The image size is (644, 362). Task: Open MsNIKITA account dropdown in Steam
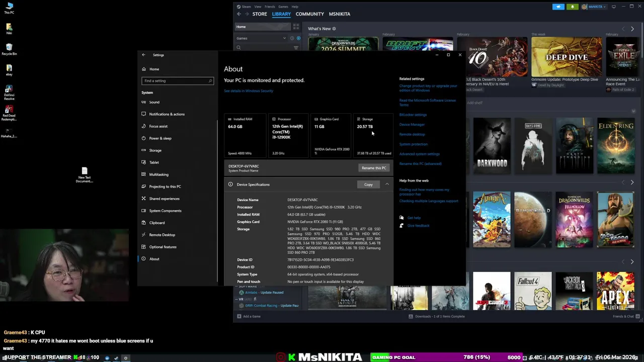pyautogui.click(x=595, y=7)
